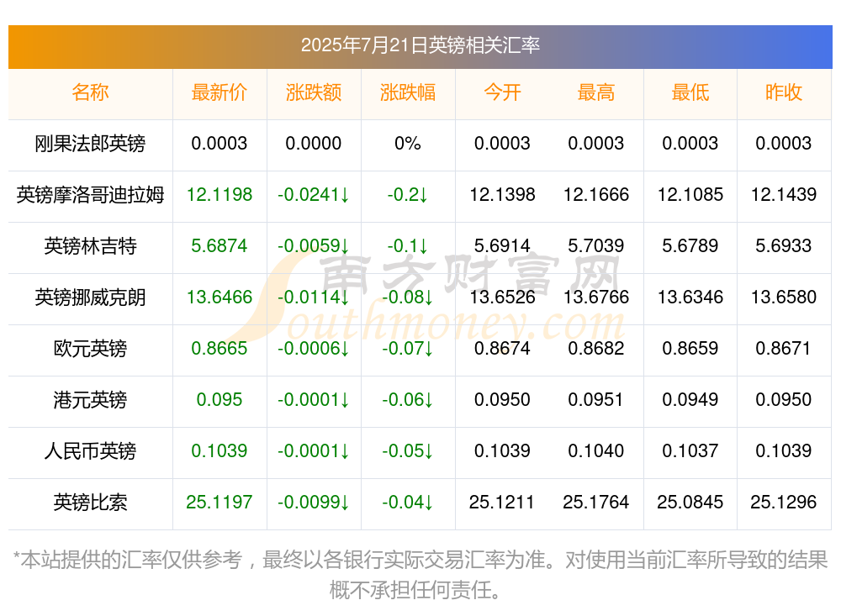Click the row name 英镑林吉特
The width and height of the screenshot is (841, 616).
90,246
